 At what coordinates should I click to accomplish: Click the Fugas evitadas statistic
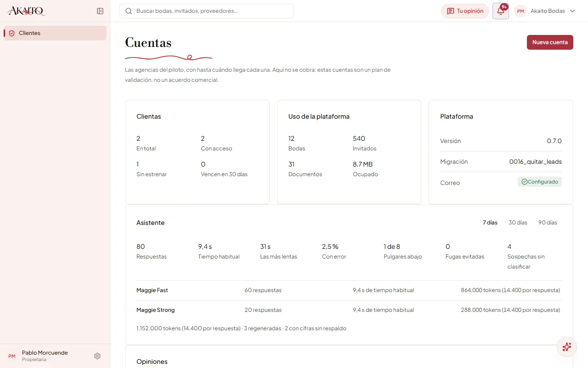point(465,251)
